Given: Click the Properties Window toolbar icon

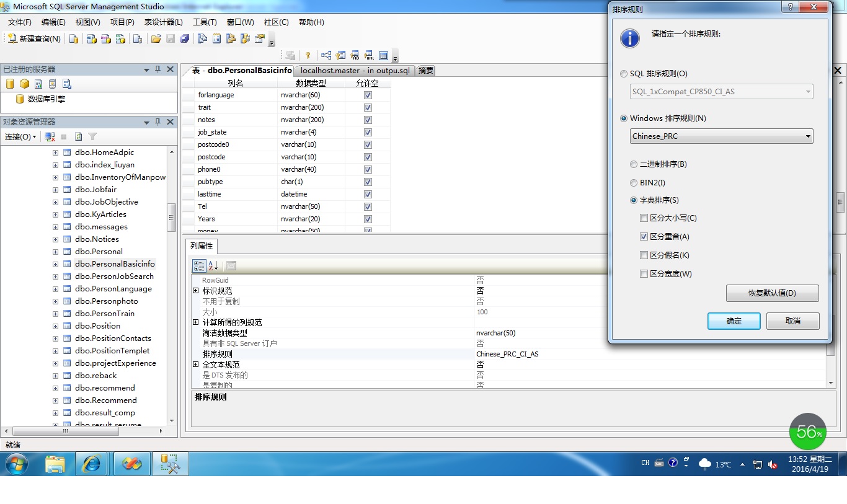Looking at the screenshot, I should [260, 38].
